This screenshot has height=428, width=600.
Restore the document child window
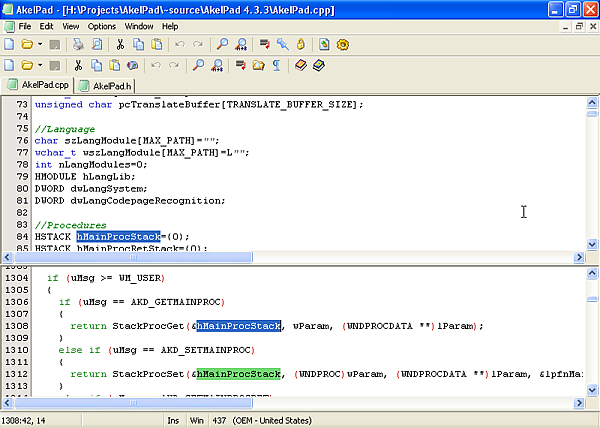click(579, 26)
